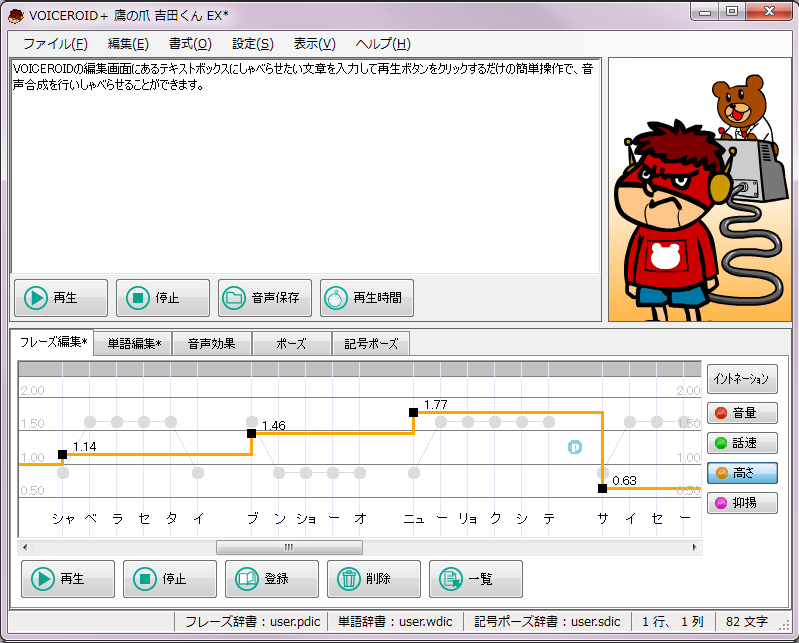Register the phrase using 登録 button

[x=272, y=579]
